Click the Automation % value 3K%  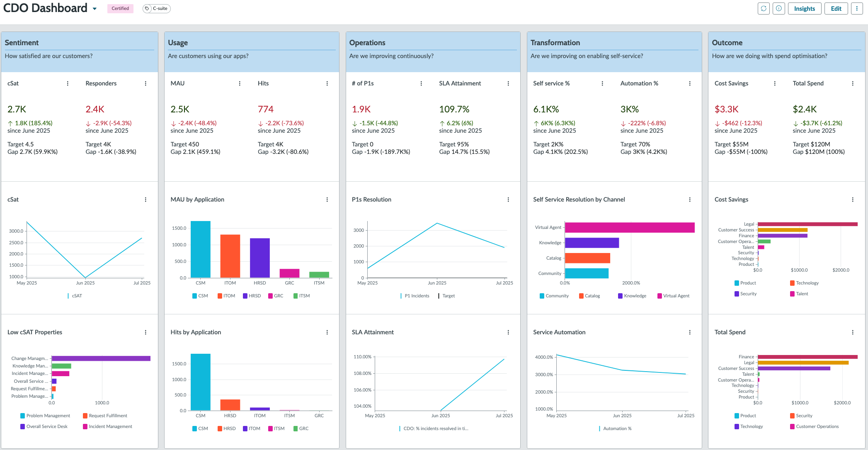629,109
